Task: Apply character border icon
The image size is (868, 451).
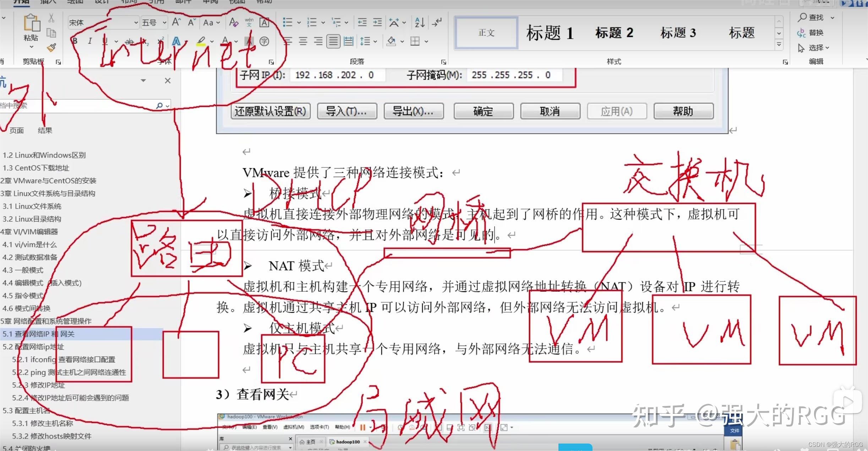Action: click(x=264, y=22)
